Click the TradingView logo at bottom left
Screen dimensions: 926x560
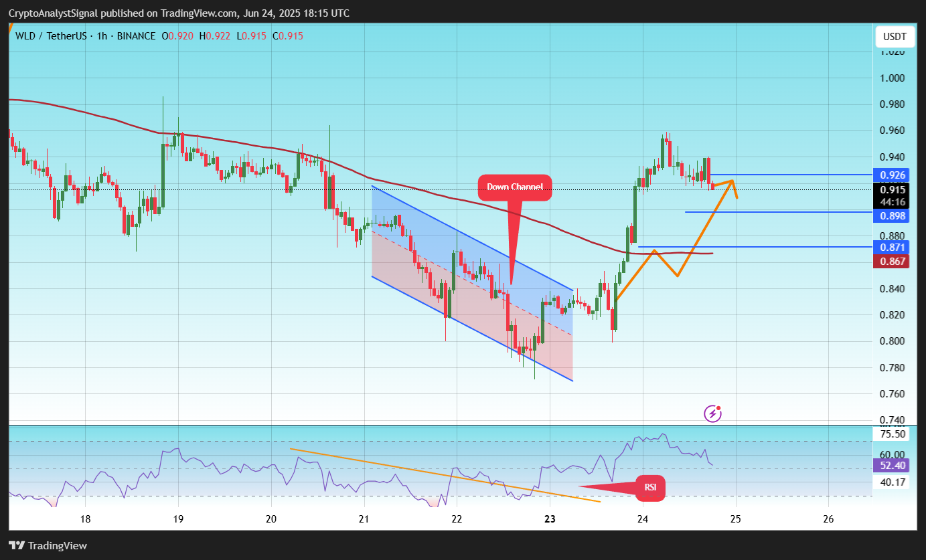click(48, 545)
